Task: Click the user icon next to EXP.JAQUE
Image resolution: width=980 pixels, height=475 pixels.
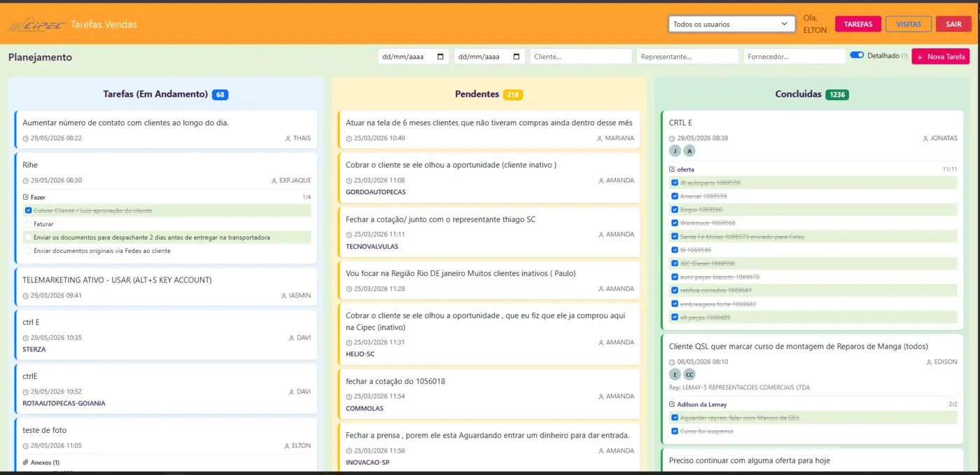Action: point(274,181)
